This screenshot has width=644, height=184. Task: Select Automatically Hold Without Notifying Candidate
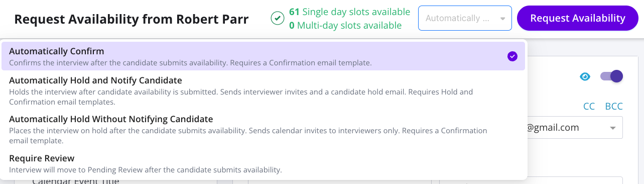263,129
